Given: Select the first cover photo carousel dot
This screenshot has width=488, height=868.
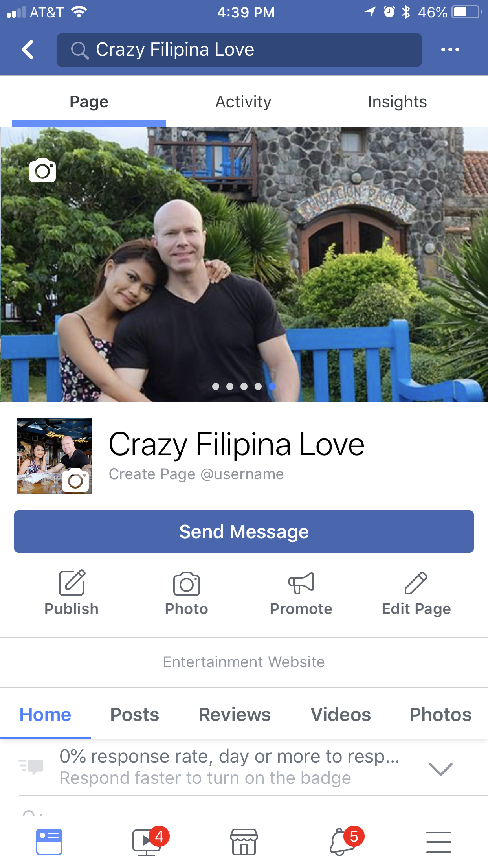Looking at the screenshot, I should (x=216, y=386).
